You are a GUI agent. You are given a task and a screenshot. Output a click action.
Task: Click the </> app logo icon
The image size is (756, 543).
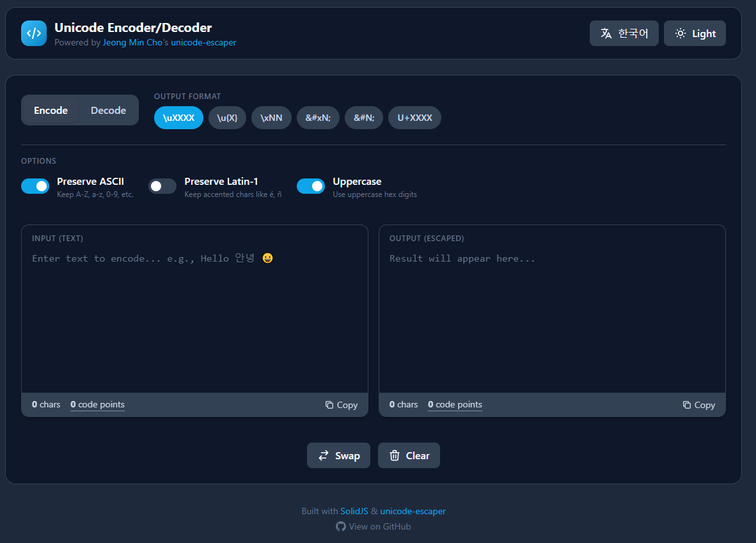pyautogui.click(x=33, y=33)
